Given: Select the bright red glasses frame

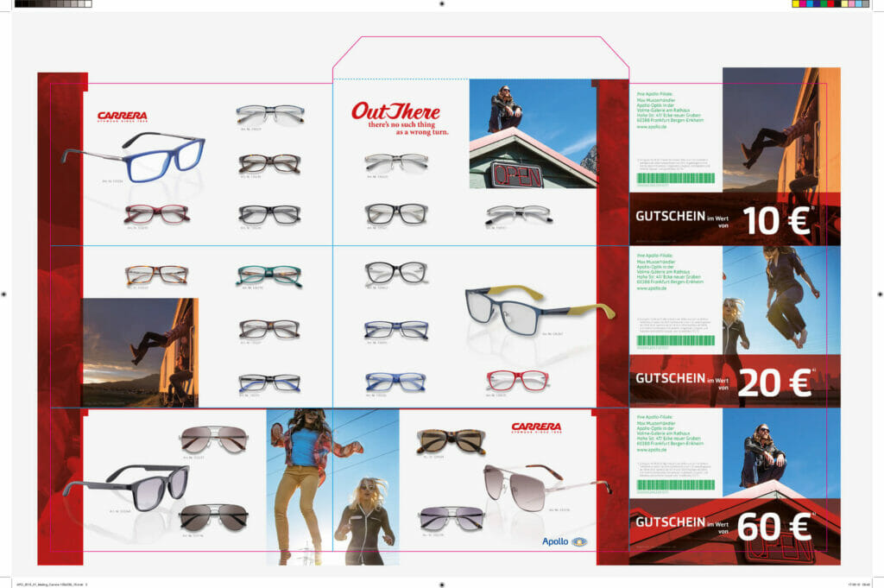Looking at the screenshot, I should pyautogui.click(x=517, y=381).
